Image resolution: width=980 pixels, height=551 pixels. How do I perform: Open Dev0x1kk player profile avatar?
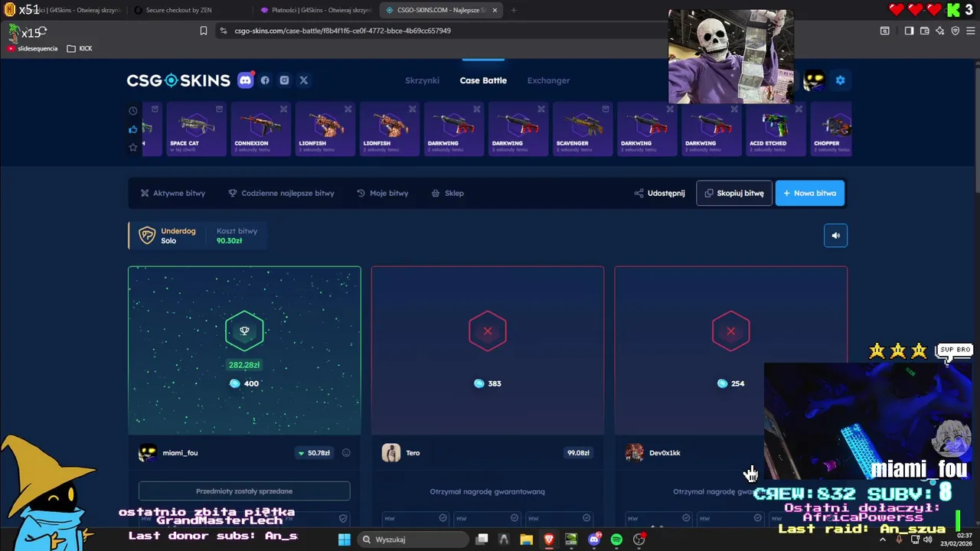click(x=634, y=453)
